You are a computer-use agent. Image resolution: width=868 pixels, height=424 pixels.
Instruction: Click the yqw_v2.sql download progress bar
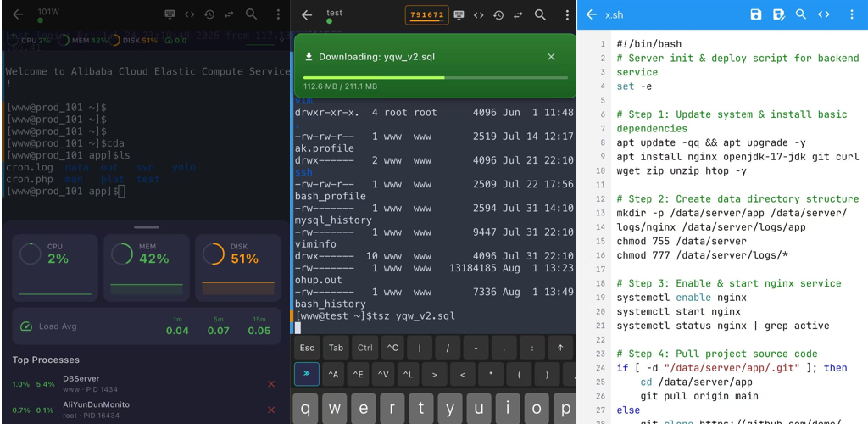(435, 77)
